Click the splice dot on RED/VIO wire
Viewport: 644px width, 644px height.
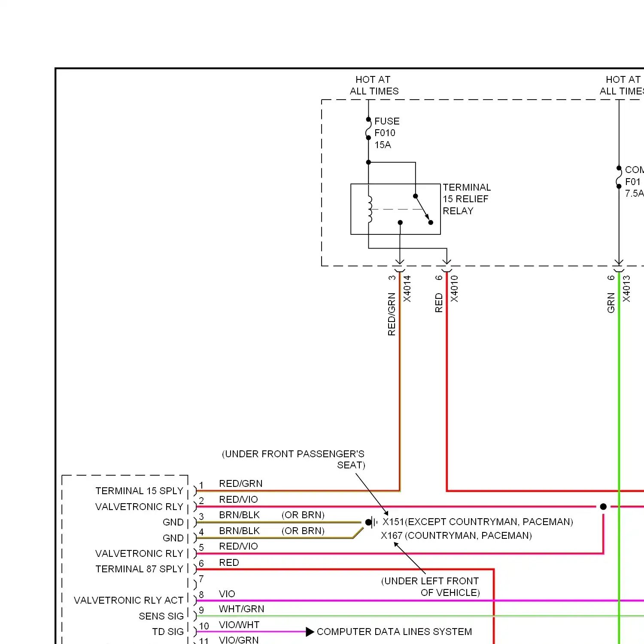[x=603, y=507]
